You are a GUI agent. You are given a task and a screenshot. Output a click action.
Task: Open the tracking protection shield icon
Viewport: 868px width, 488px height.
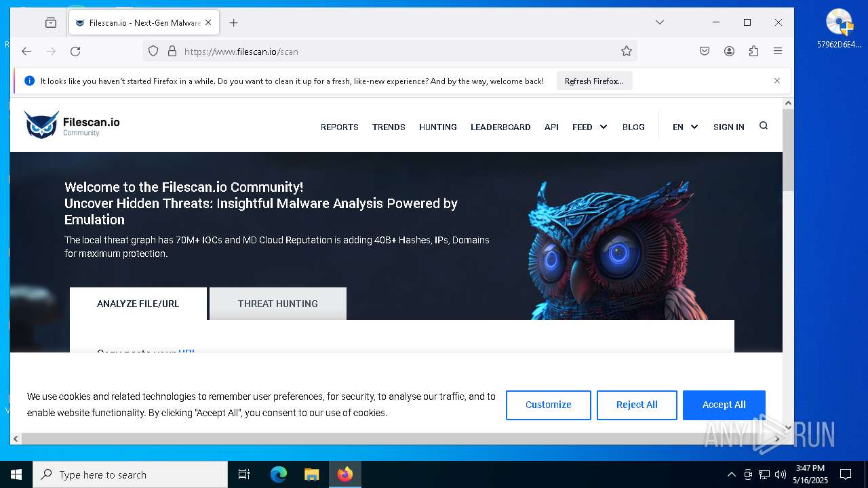153,51
